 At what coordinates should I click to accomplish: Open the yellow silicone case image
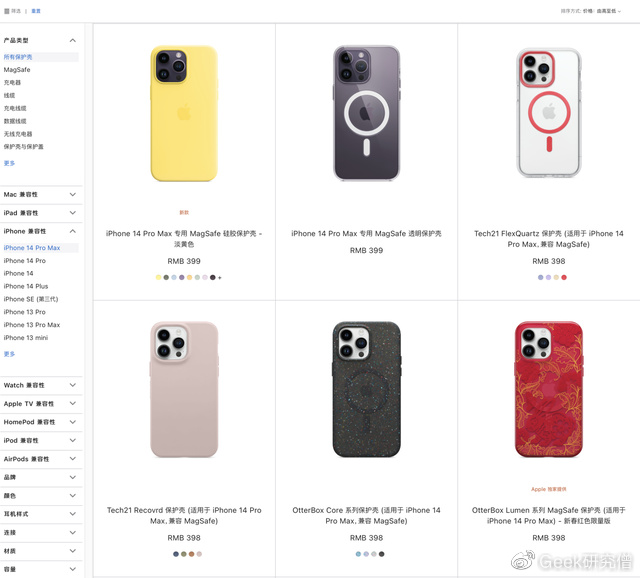coord(184,113)
